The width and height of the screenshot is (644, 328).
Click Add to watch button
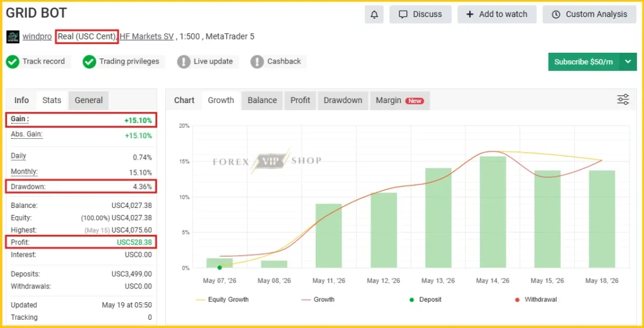[x=497, y=14]
